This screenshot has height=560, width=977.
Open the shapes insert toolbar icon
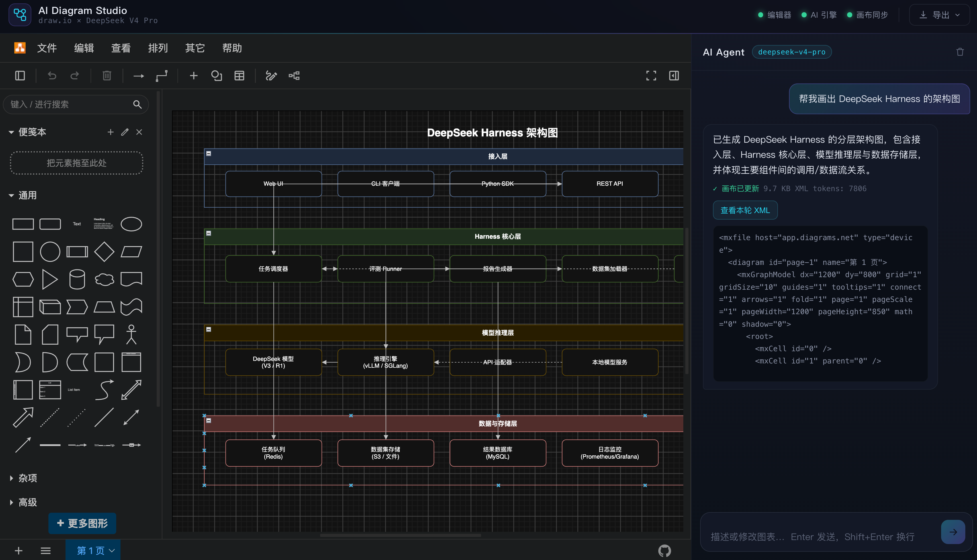point(216,76)
